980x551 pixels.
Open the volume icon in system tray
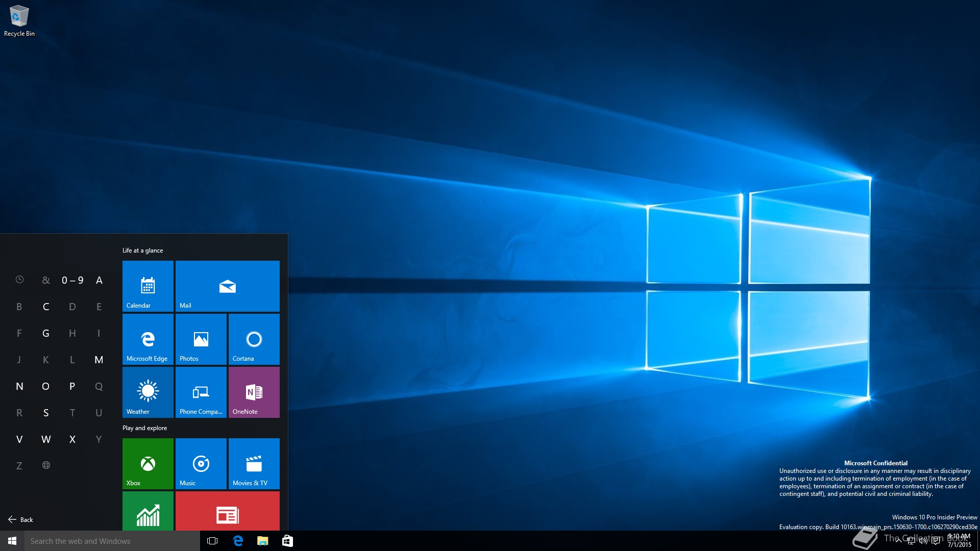pyautogui.click(x=923, y=541)
